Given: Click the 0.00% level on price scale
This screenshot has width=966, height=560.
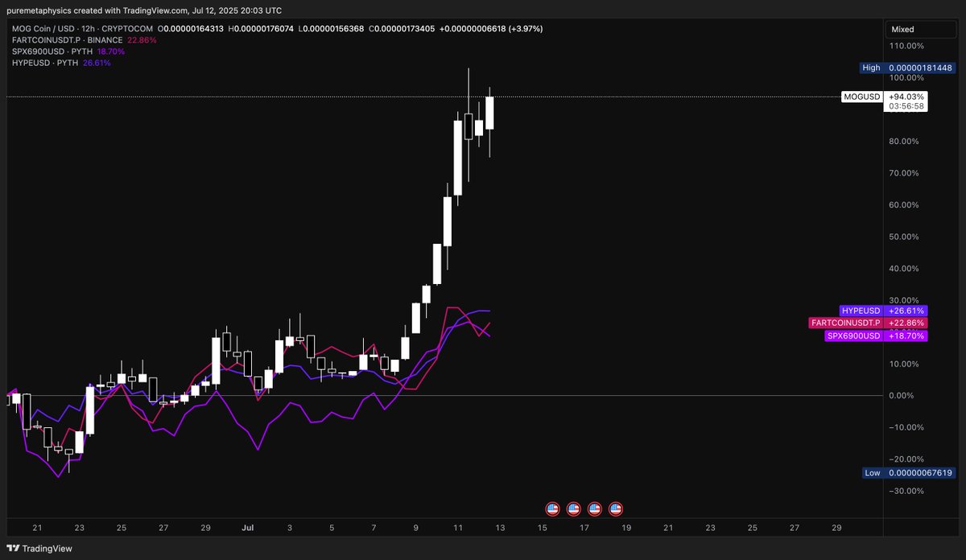Looking at the screenshot, I should tap(902, 395).
